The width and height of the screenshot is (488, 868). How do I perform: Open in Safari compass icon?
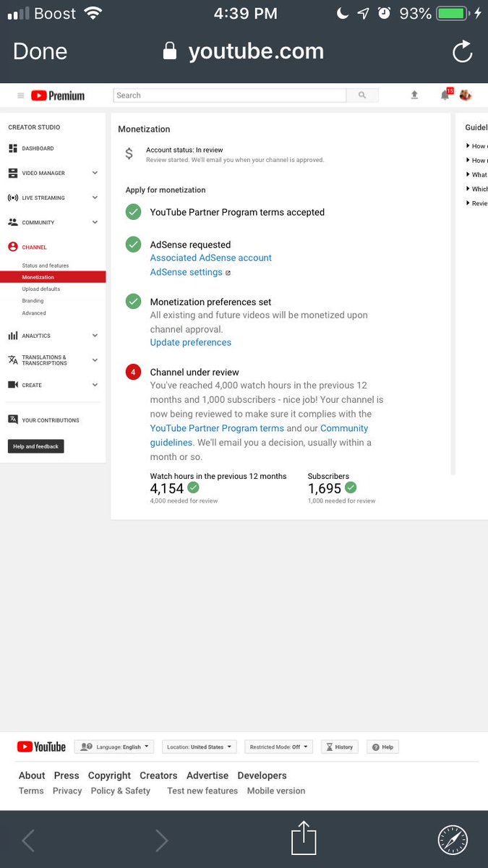[x=453, y=840]
